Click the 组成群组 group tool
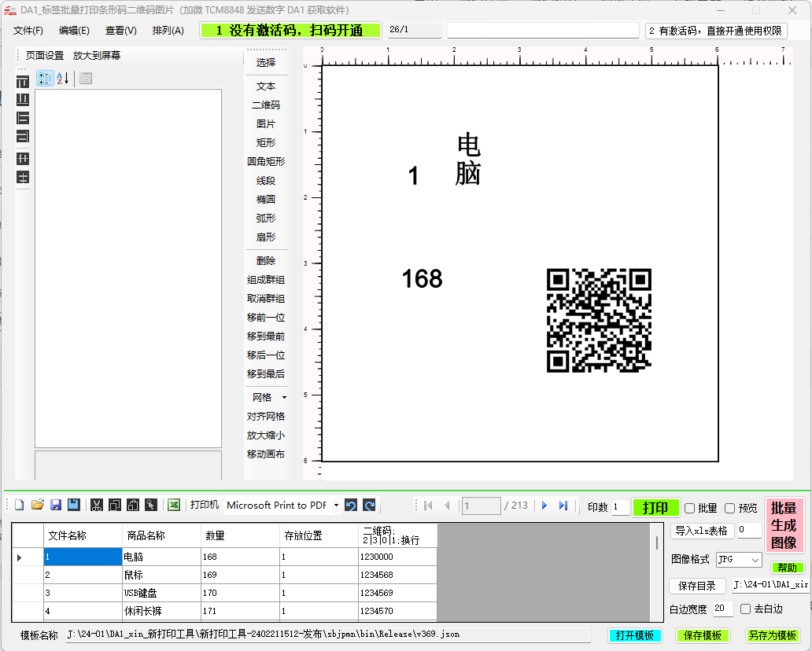The width and height of the screenshot is (812, 651). click(266, 280)
